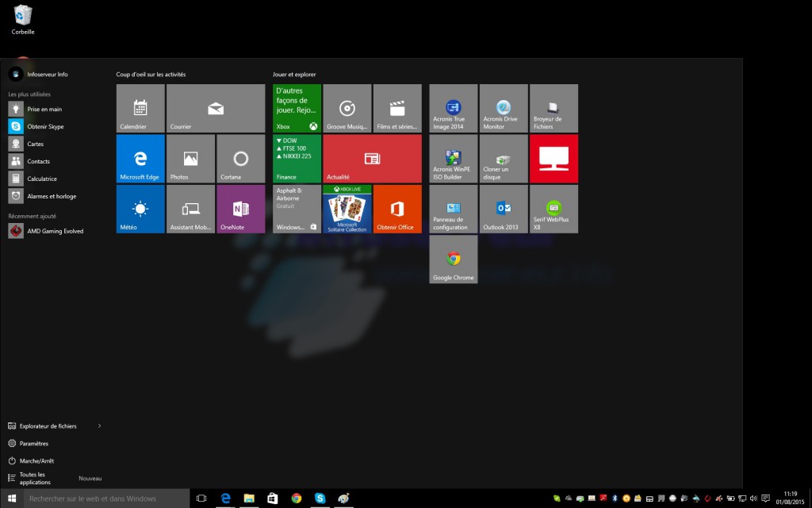
Task: Click the 'Coup d'oeil sur les activités' group header
Action: click(x=151, y=74)
